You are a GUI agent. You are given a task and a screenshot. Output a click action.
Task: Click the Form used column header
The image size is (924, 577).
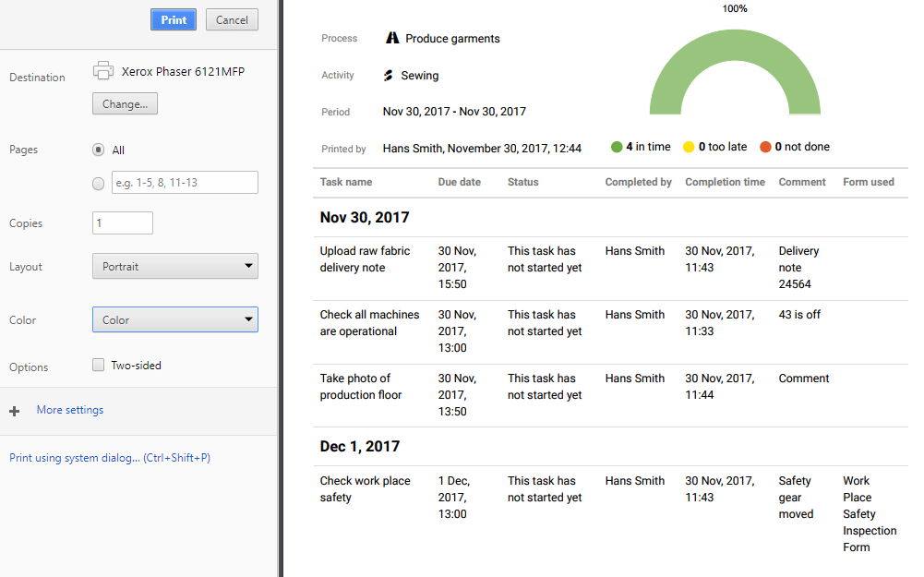[x=868, y=182]
